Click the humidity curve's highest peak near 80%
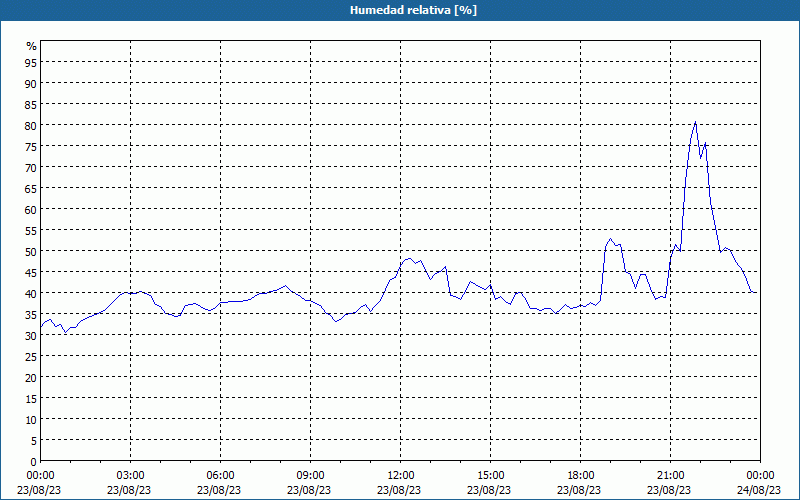This screenshot has width=800, height=500. [695, 122]
